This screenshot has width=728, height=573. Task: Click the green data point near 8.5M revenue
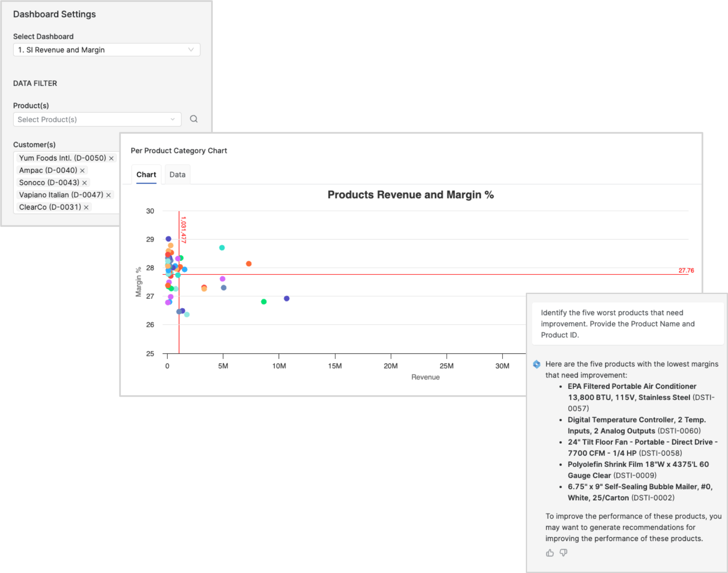click(264, 301)
